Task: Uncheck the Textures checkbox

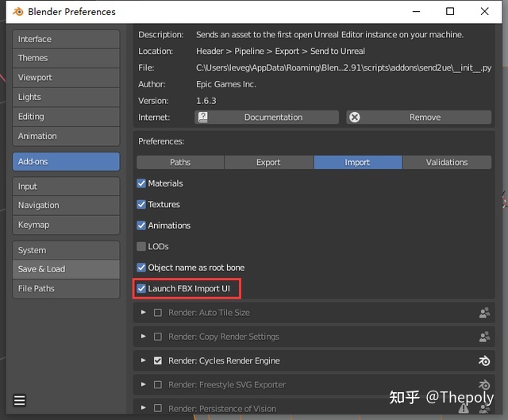Action: [x=141, y=205]
